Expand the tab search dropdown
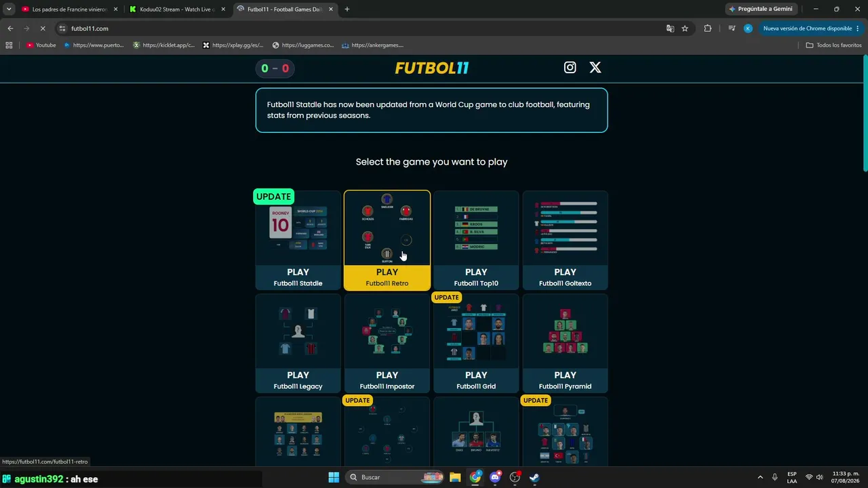This screenshot has width=868, height=488. tap(9, 9)
